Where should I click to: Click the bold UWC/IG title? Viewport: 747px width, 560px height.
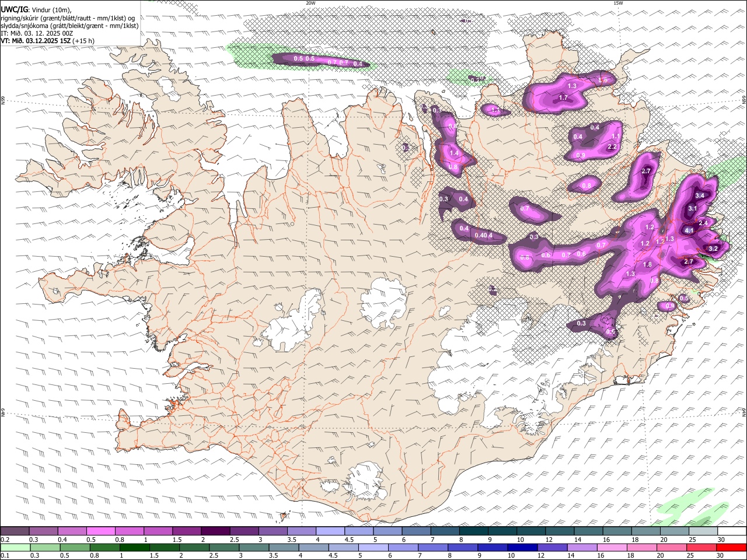pos(14,9)
